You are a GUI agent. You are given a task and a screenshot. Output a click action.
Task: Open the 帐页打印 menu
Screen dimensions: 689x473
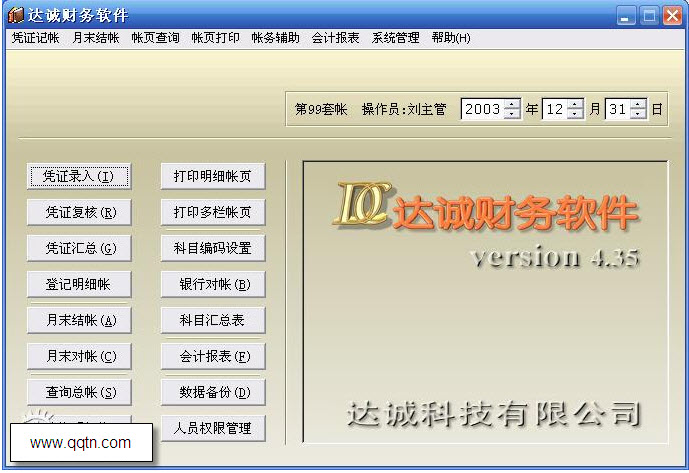(x=215, y=38)
